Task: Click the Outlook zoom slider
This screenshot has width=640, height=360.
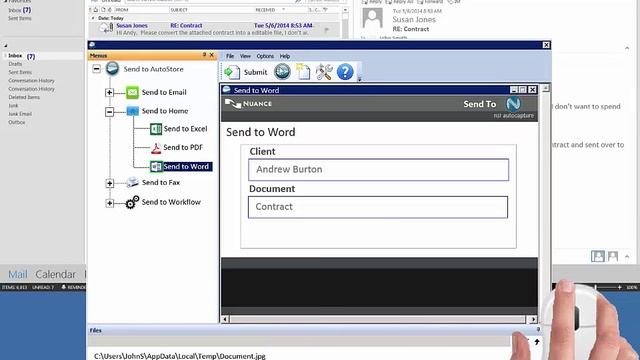Action: coord(596,287)
